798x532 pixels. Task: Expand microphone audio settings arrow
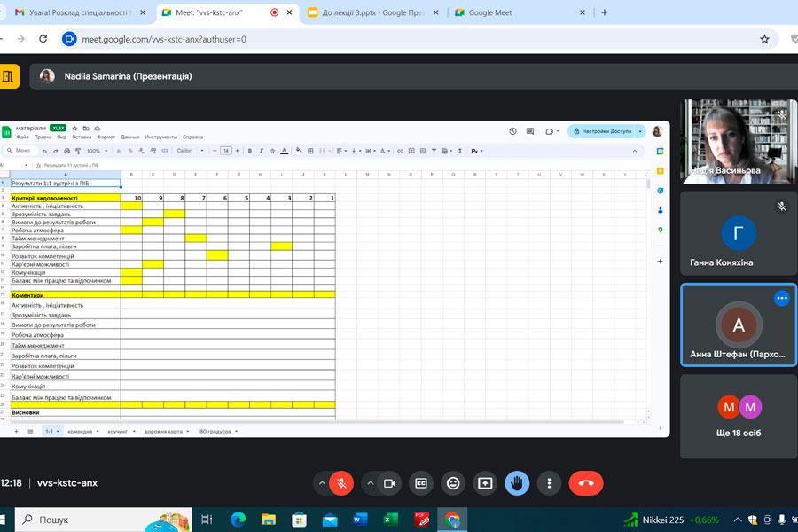pos(322,483)
